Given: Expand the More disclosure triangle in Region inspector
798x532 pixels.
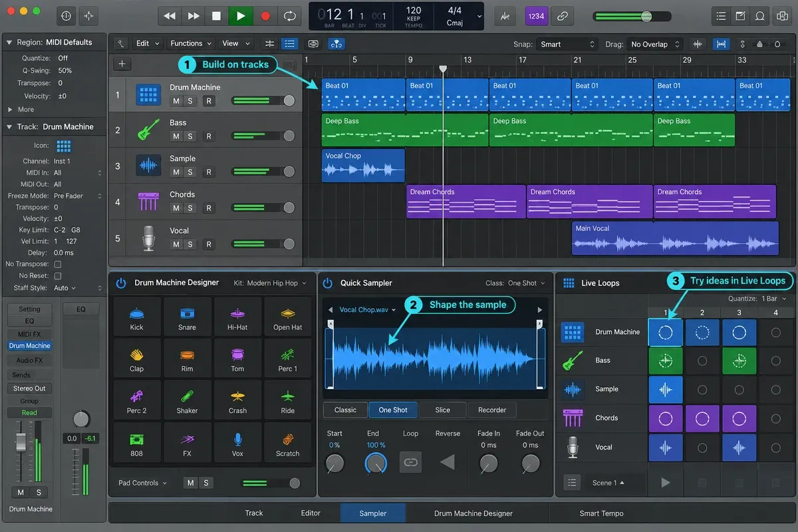Looking at the screenshot, I should (10, 109).
